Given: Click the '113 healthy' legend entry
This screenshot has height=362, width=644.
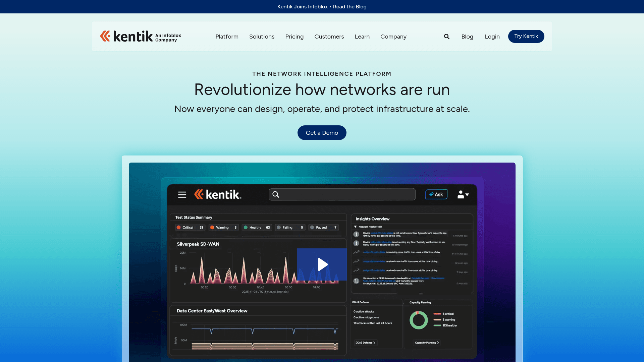Looking at the screenshot, I should [x=445, y=325].
